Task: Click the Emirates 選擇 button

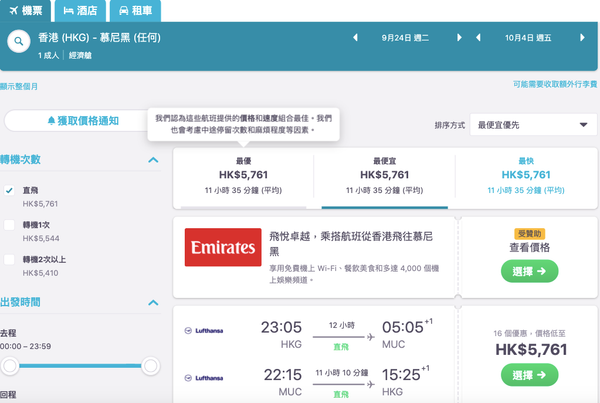Action: [530, 271]
